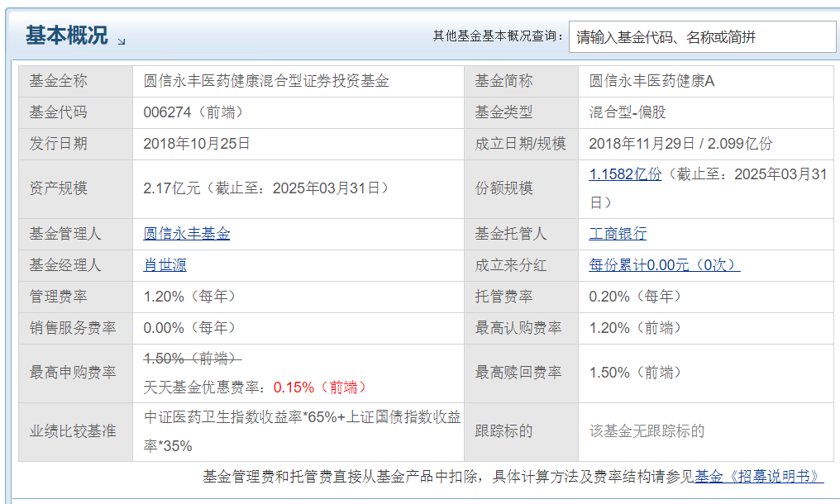
Task: Select fund short name 圆信永丰医药健康A
Action: [651, 81]
